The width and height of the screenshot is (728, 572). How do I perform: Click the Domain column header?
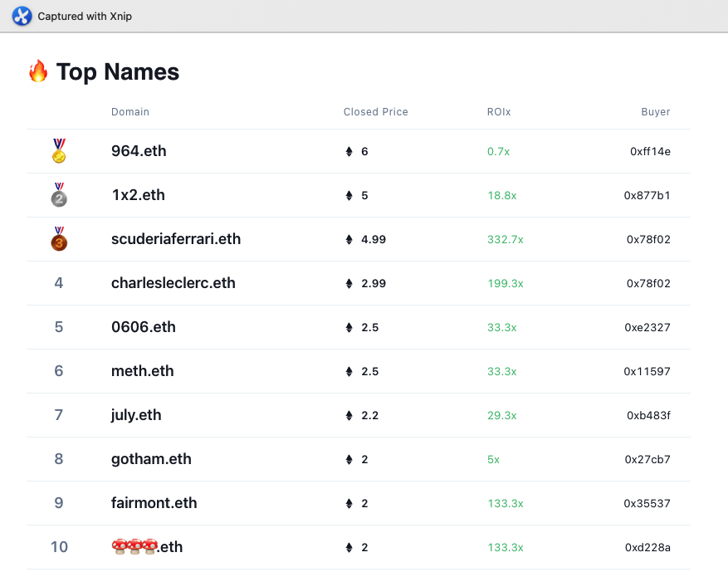tap(130, 112)
